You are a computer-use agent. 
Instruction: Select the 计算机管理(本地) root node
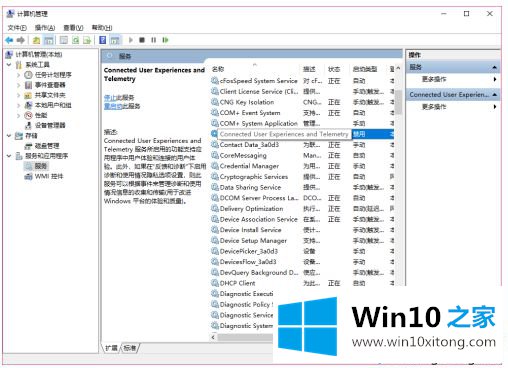(39, 54)
